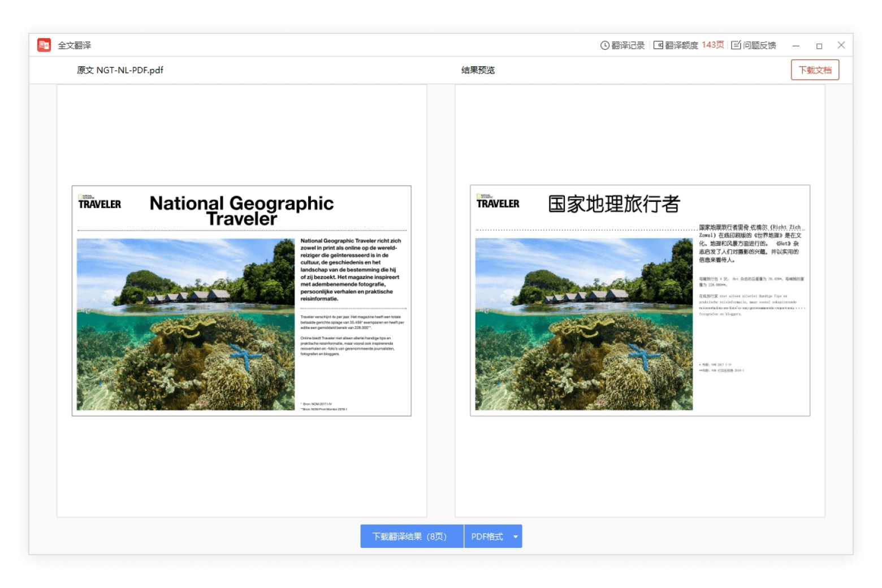Click the red 全文翻译 app logo icon
This screenshot has width=882, height=588.
[x=44, y=45]
